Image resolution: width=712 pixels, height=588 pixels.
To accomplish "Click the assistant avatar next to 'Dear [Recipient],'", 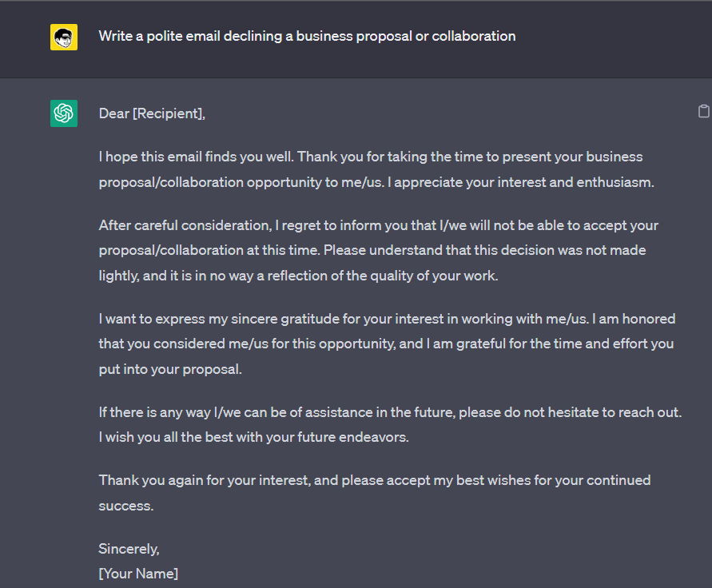I will click(x=64, y=113).
